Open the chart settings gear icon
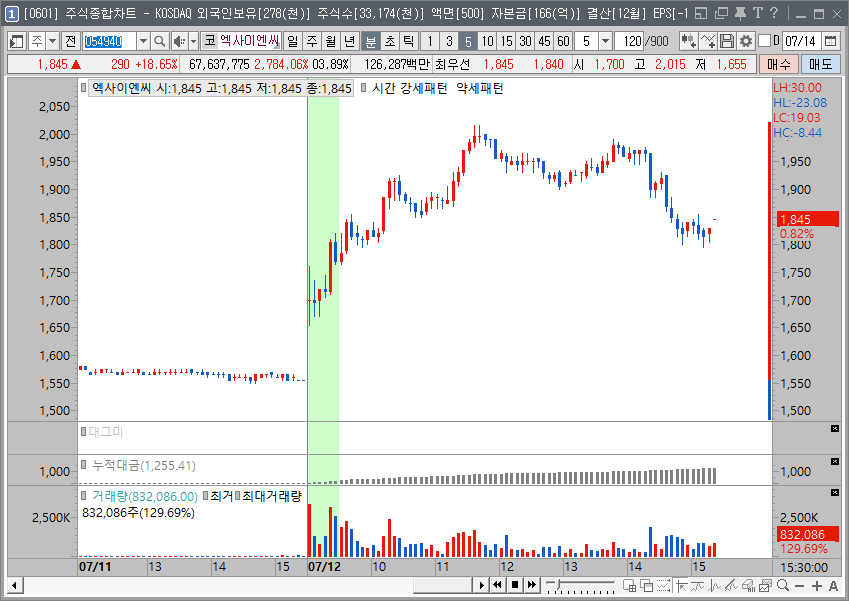Screen dimensions: 849x601 746,41
